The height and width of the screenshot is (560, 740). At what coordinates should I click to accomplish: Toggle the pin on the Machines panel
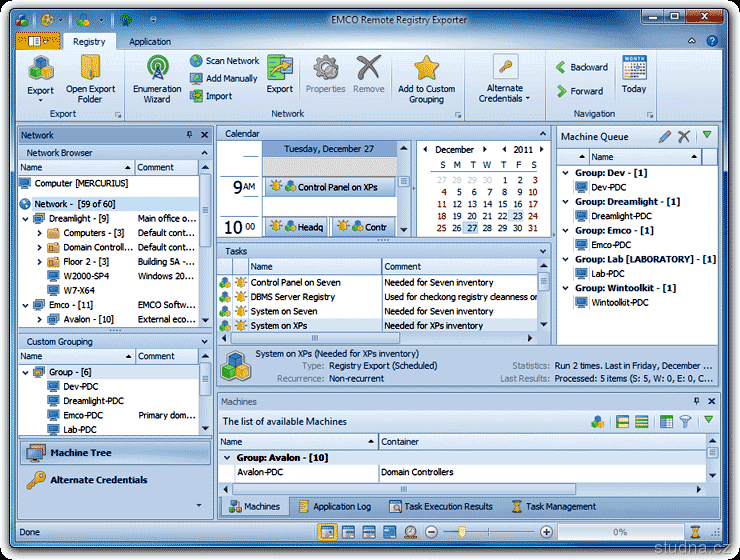(x=696, y=400)
